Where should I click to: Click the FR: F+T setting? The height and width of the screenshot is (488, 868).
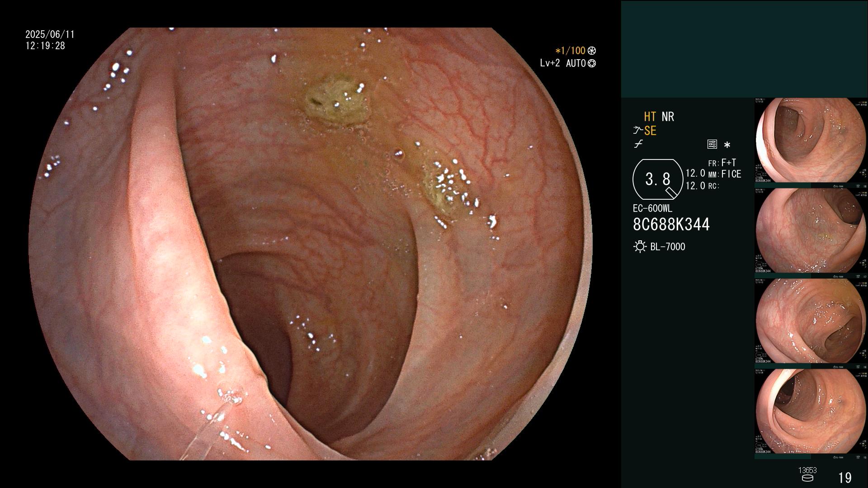[722, 163]
